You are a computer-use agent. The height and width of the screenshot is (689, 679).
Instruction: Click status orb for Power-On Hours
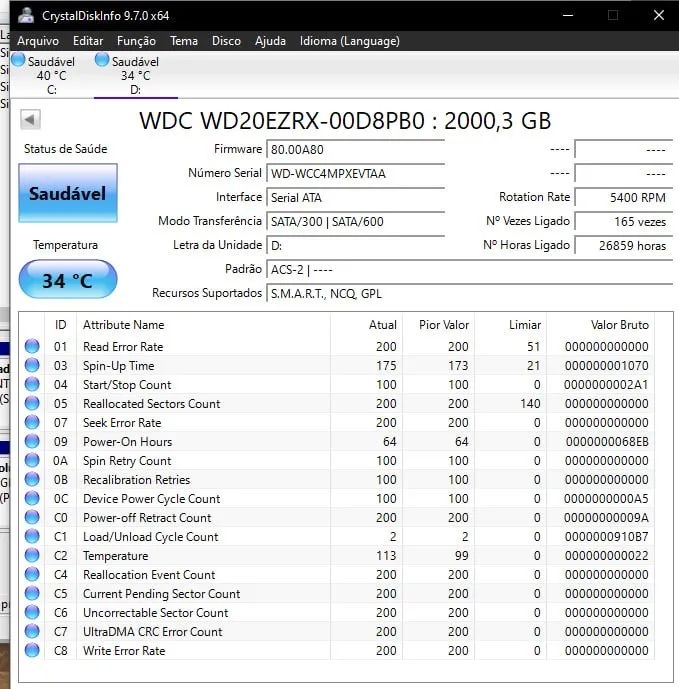click(x=32, y=441)
